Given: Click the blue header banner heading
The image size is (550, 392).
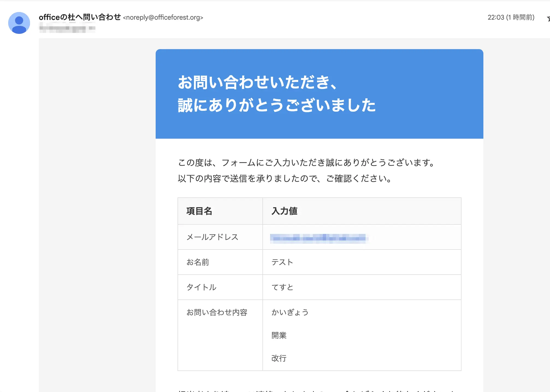Looking at the screenshot, I should pos(277,94).
